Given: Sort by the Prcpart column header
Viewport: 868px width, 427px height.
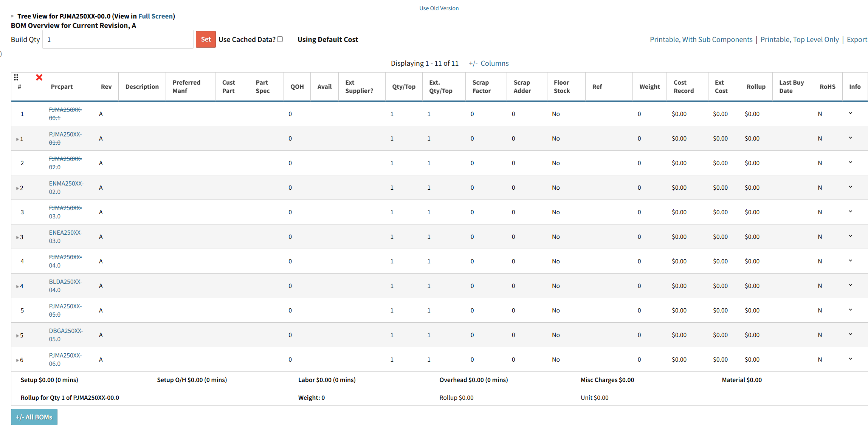Looking at the screenshot, I should [62, 87].
